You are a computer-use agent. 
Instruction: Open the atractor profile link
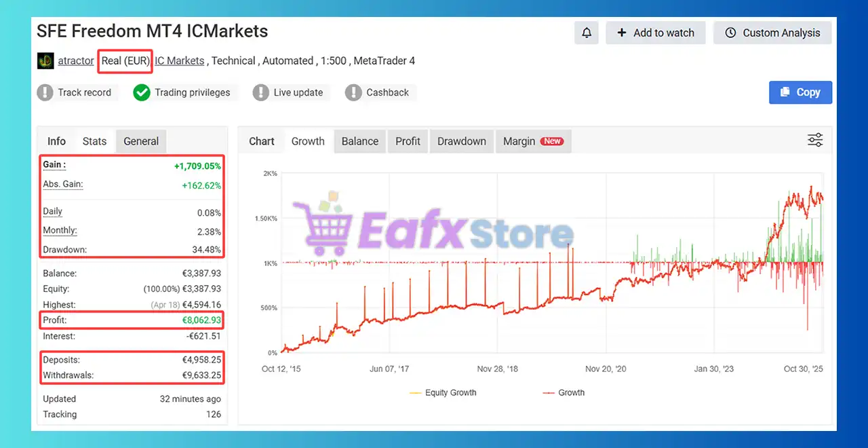pos(76,60)
